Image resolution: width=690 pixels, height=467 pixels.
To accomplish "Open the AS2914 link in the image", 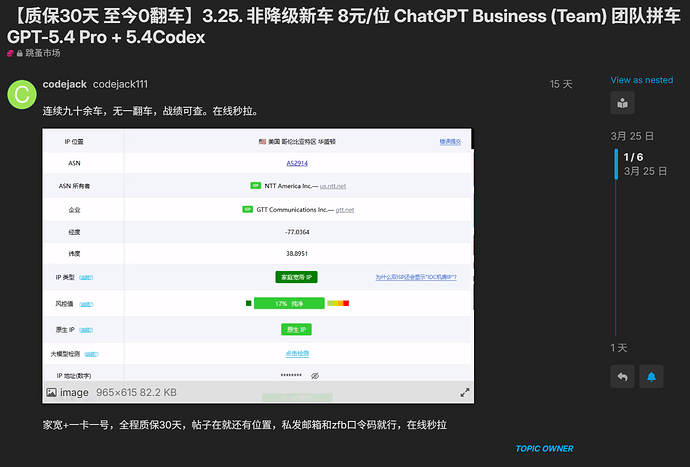I will 297,163.
